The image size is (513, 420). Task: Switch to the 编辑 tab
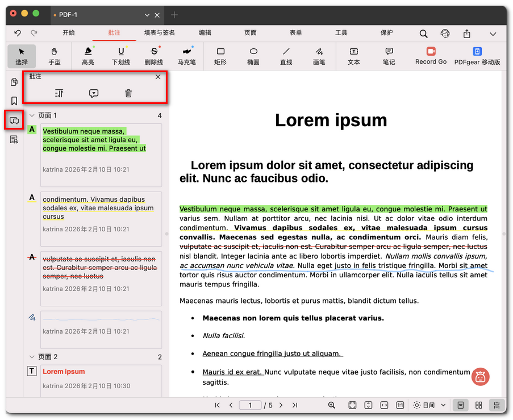(205, 33)
